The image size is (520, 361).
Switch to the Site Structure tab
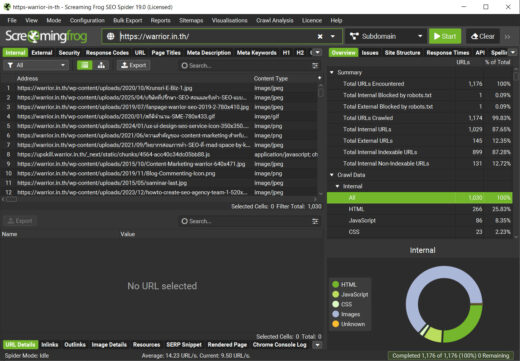[402, 53]
